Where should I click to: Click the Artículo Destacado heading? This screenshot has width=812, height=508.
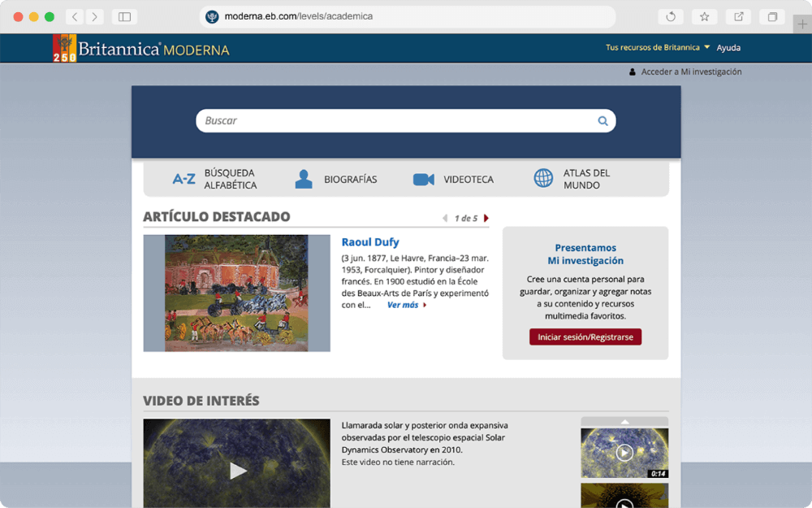(x=217, y=217)
